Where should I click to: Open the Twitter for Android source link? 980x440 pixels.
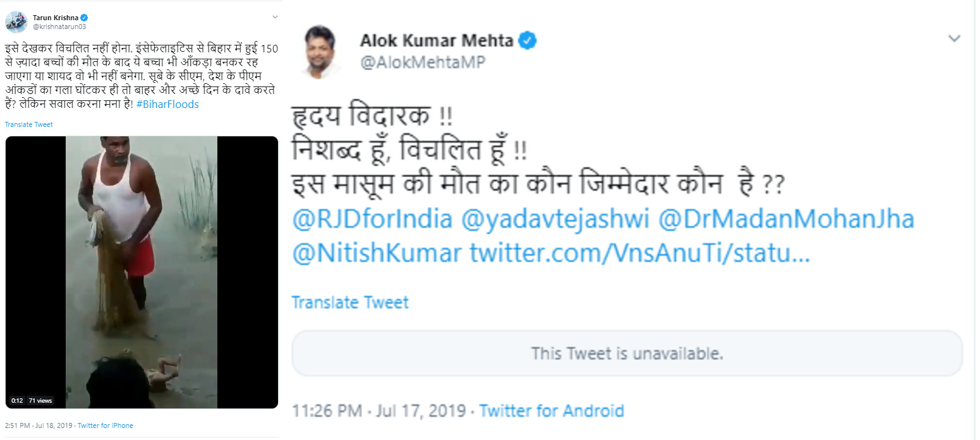point(552,411)
